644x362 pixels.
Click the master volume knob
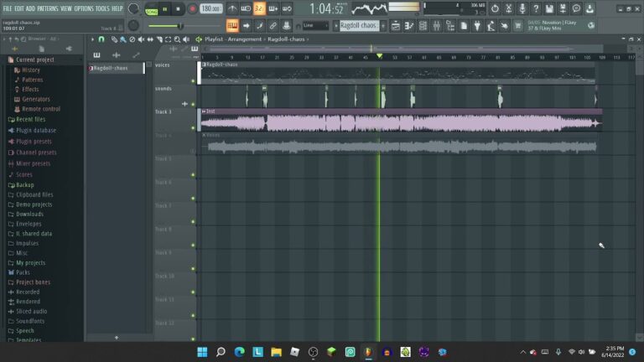click(133, 8)
